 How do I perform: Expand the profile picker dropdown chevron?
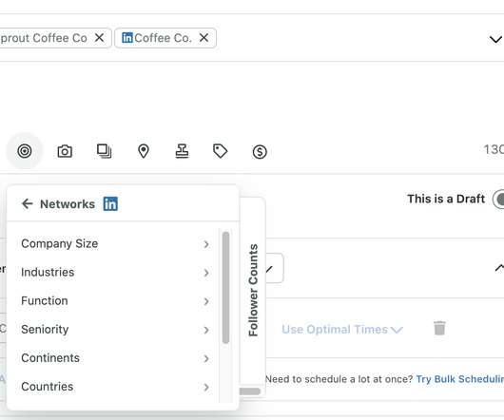(x=495, y=40)
